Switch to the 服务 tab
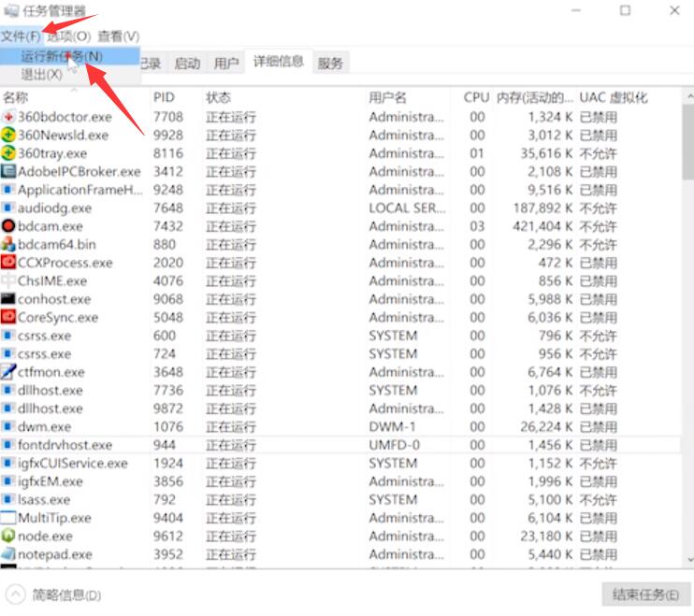The height and width of the screenshot is (616, 694). pyautogui.click(x=330, y=64)
